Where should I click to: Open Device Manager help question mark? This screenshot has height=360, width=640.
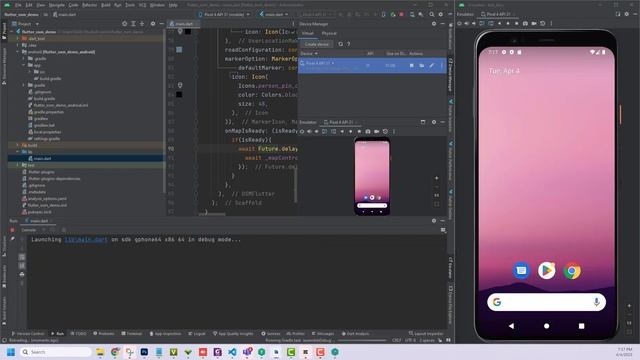pos(349,44)
